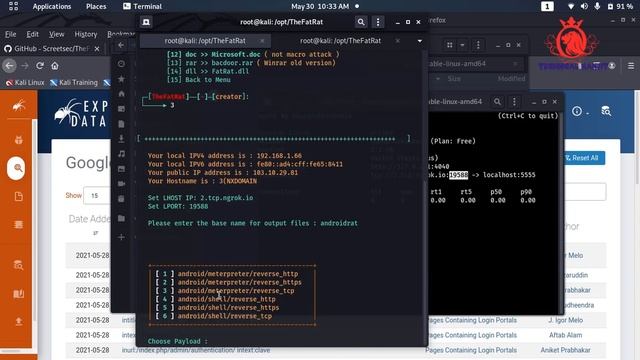The image size is (640, 360).
Task: Open Firefox Edit menu
Action: pos(33,34)
